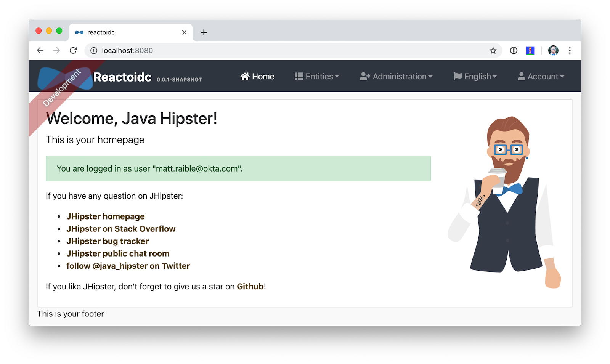Open Chrome's three-dot menu
Image resolution: width=610 pixels, height=364 pixels.
click(570, 51)
